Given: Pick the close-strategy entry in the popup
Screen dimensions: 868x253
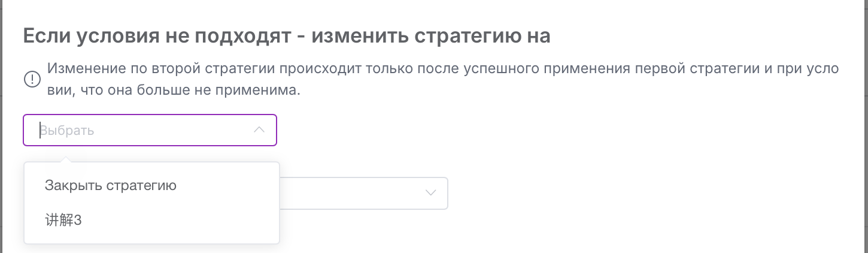Looking at the screenshot, I should 111,186.
